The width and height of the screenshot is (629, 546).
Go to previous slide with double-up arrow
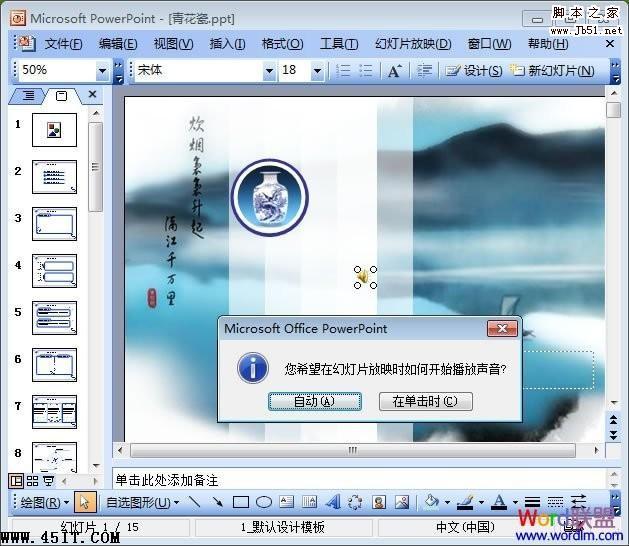(613, 420)
